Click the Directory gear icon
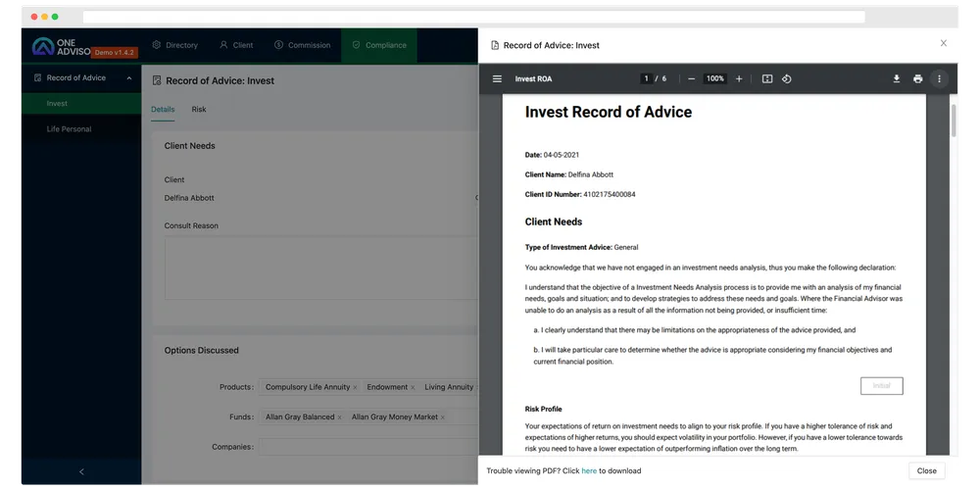The width and height of the screenshot is (980, 490). (x=156, y=45)
